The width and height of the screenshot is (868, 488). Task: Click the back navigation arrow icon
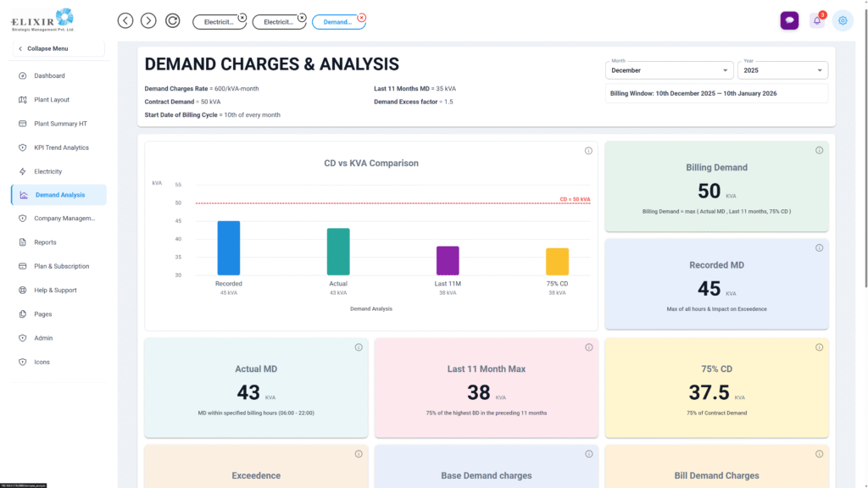[125, 20]
